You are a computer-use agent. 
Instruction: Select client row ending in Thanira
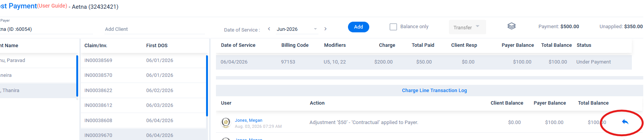(x=38, y=91)
